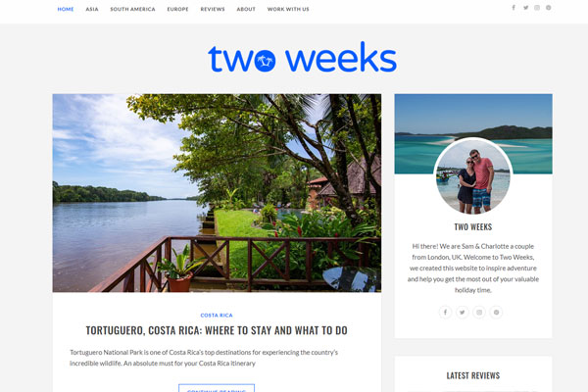Go to the Home menu item

(66, 9)
